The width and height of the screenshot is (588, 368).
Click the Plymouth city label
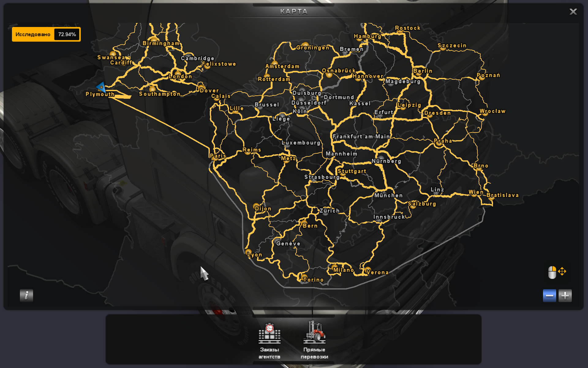click(x=100, y=94)
